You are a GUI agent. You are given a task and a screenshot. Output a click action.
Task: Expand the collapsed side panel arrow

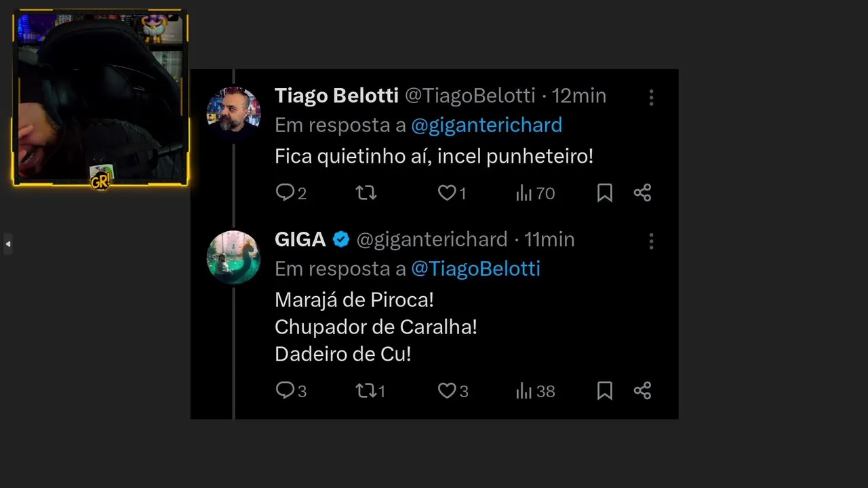pos(8,244)
